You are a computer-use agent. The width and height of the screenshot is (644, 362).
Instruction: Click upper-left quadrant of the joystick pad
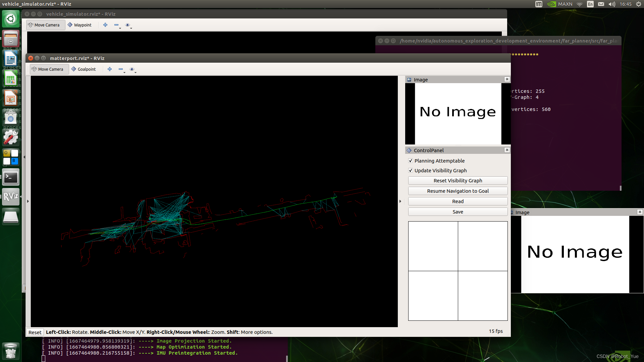(433, 246)
